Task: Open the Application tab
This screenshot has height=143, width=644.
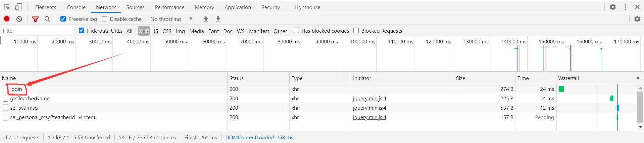Action: point(238,7)
